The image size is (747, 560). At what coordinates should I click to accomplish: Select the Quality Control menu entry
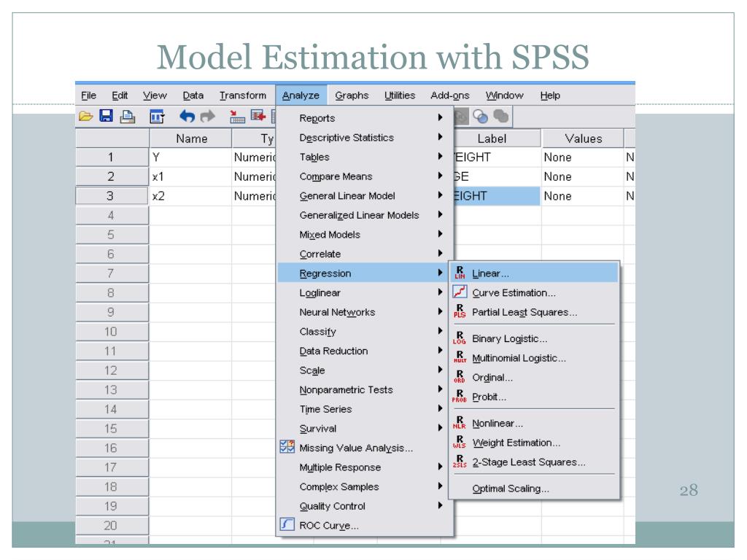[365, 506]
